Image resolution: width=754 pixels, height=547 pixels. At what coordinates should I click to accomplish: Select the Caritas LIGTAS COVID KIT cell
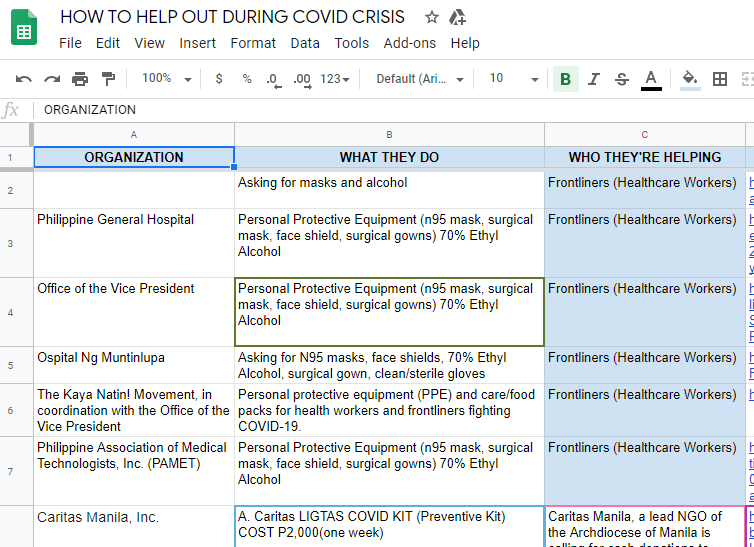click(390, 526)
